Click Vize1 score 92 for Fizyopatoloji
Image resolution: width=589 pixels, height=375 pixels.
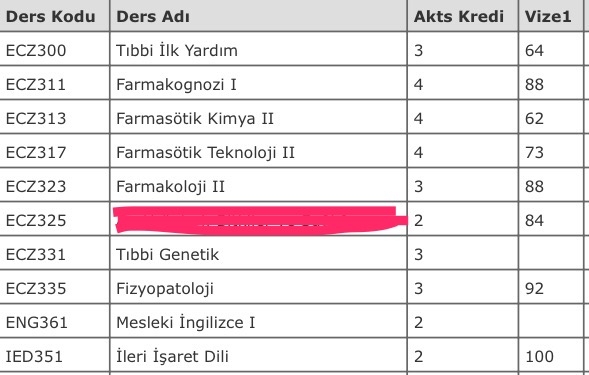tap(534, 289)
